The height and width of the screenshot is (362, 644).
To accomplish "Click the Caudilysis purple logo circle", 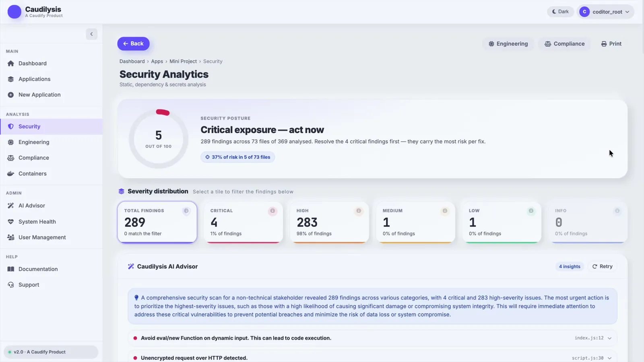I will click(x=14, y=12).
